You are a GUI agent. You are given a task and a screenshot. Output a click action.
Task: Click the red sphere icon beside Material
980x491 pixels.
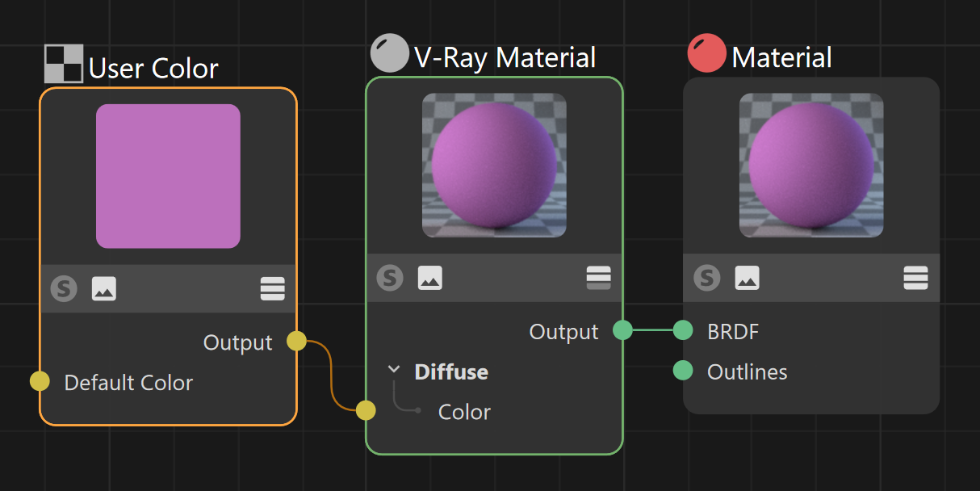click(706, 54)
